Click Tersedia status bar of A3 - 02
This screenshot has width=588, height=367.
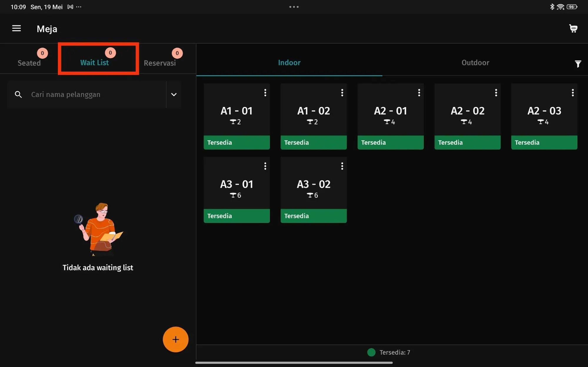(x=314, y=216)
